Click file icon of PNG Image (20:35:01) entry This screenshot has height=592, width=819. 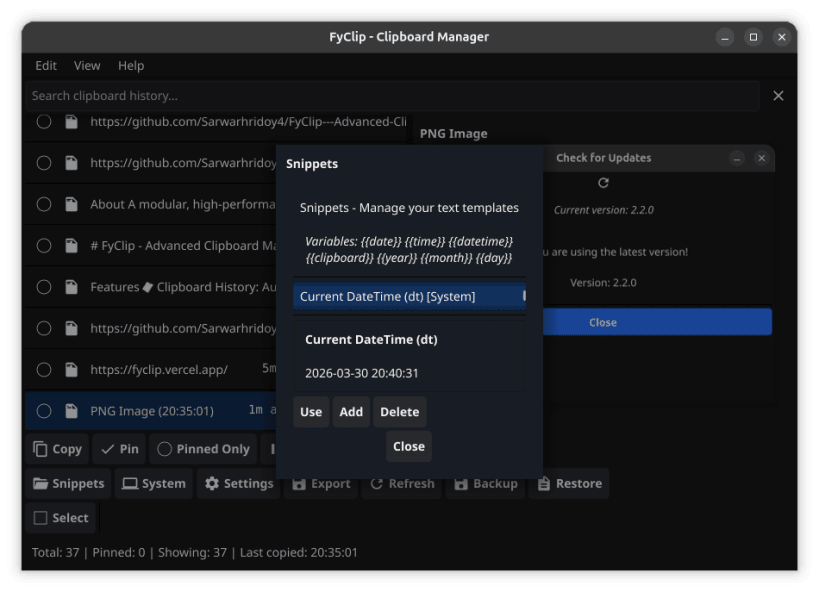(x=72, y=411)
